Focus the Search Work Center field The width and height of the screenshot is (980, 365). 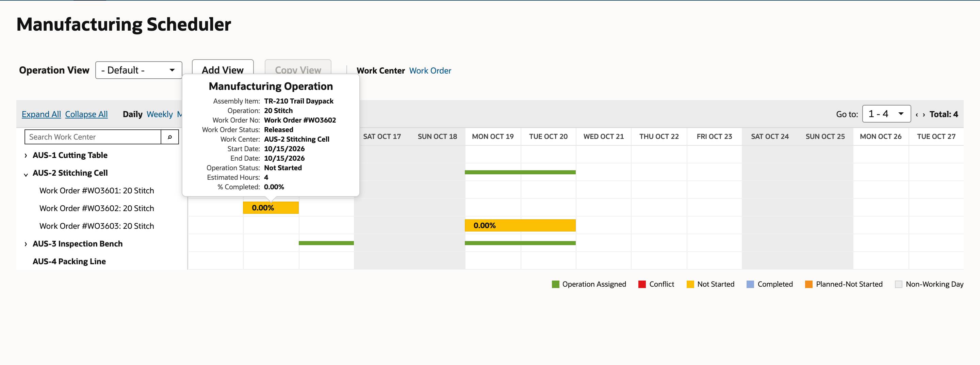[93, 137]
